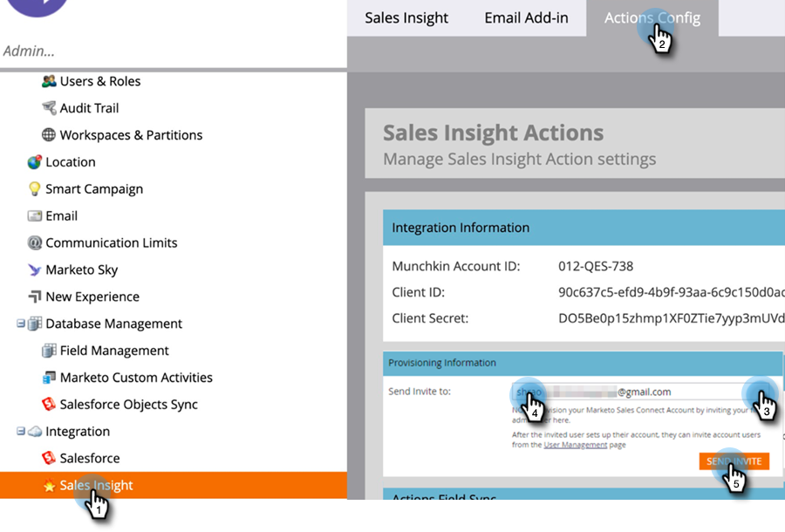Click the Salesforce tree item icon
Viewport: 785px width, 532px height.
coord(49,458)
